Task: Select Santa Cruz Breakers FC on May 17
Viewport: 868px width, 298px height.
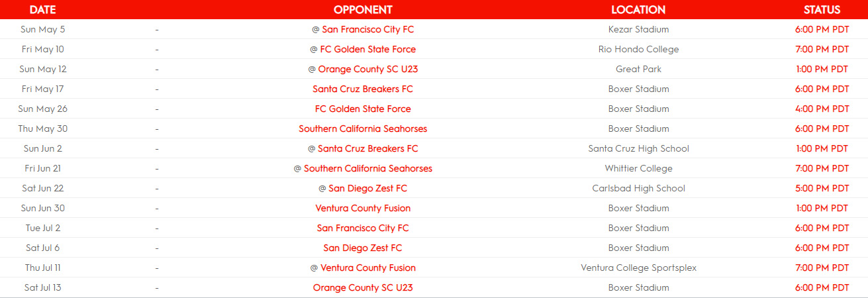Action: coord(363,89)
